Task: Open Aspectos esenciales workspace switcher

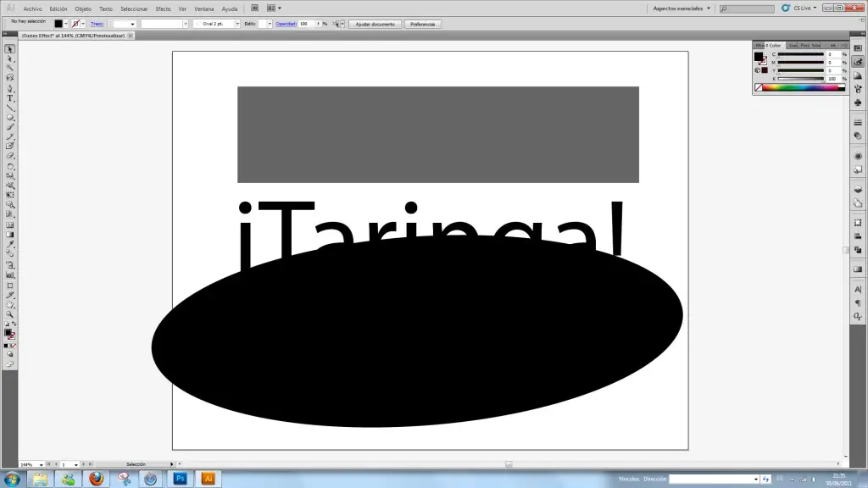Action: coord(682,8)
